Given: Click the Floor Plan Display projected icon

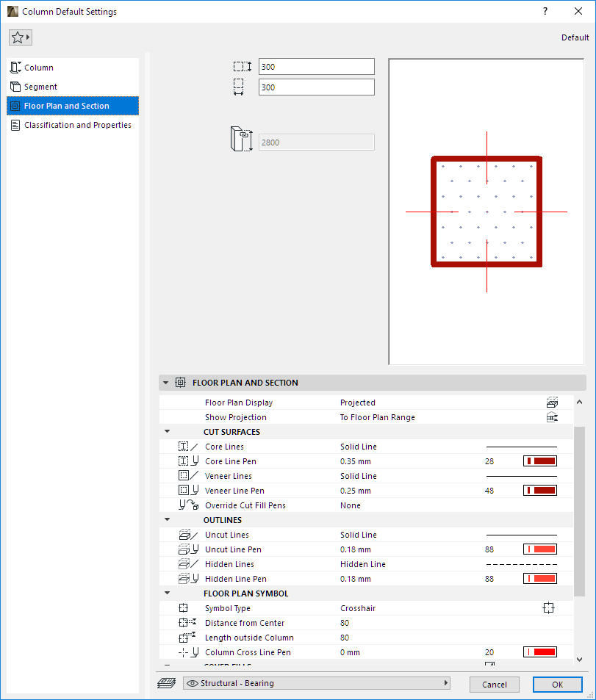Looking at the screenshot, I should (552, 403).
